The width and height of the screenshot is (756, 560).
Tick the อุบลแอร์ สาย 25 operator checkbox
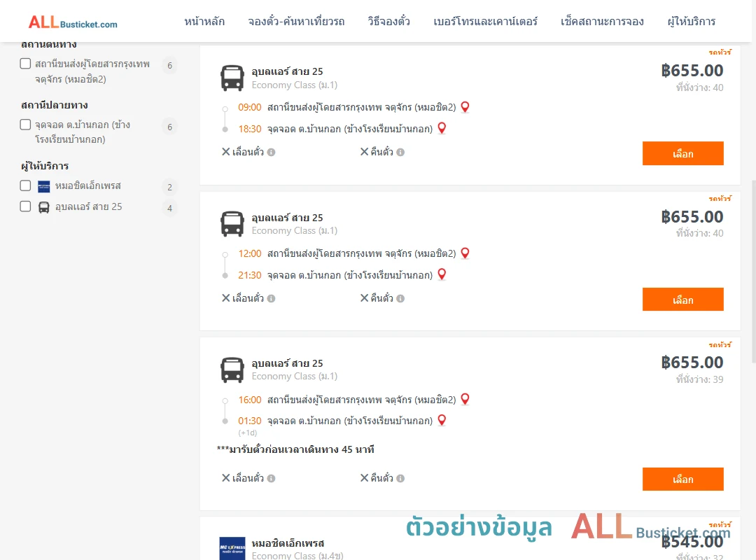[26, 206]
